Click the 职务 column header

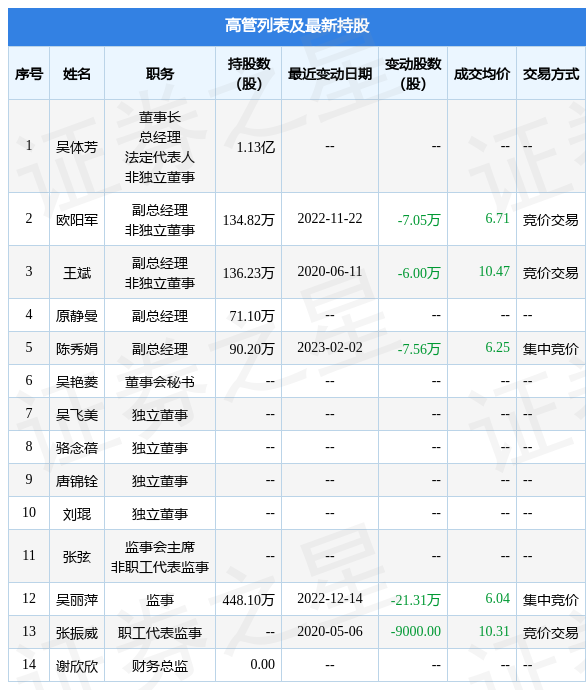tap(160, 73)
